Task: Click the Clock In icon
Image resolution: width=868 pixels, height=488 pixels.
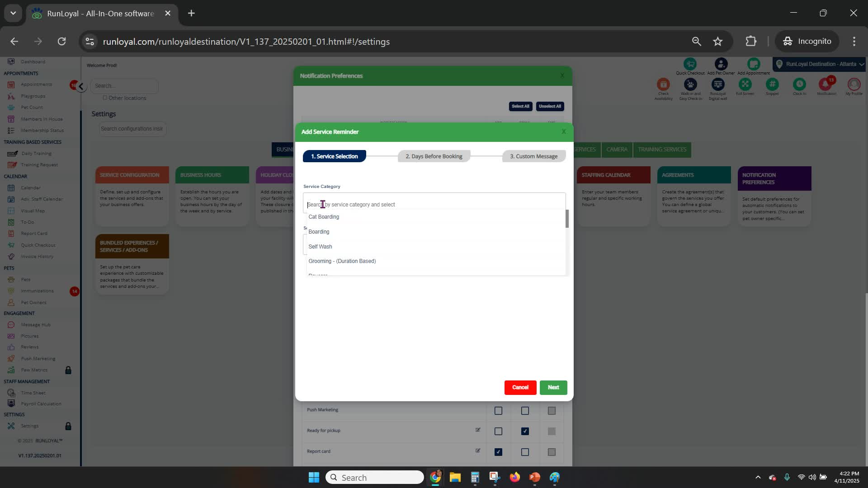Action: (x=799, y=84)
